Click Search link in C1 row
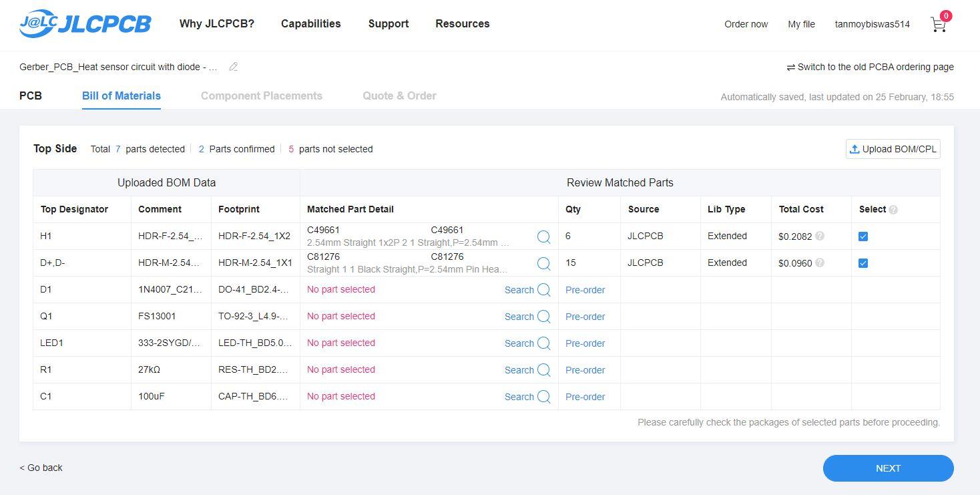Viewport: 980px width, 495px height. (519, 397)
